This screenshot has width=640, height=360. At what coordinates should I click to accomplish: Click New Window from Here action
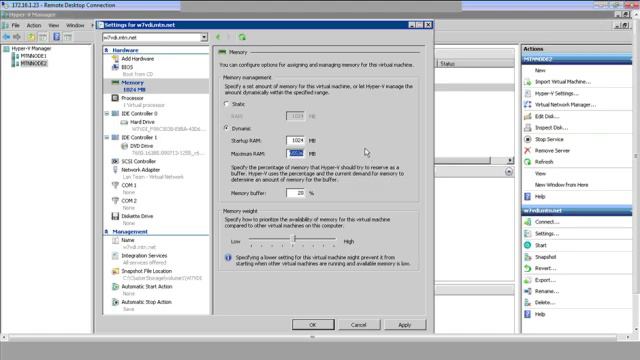(x=562, y=185)
